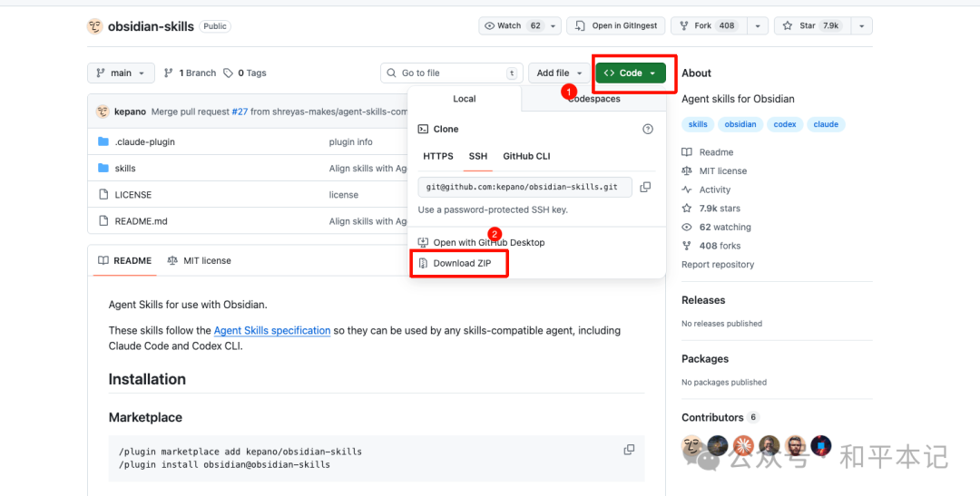Select the HTTPS clone option
The width and height of the screenshot is (980, 496).
pos(438,156)
